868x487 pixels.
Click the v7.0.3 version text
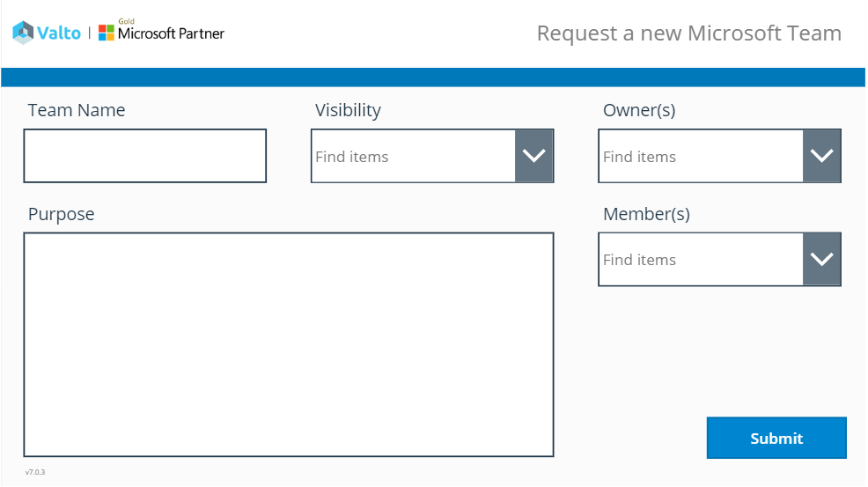[x=35, y=472]
